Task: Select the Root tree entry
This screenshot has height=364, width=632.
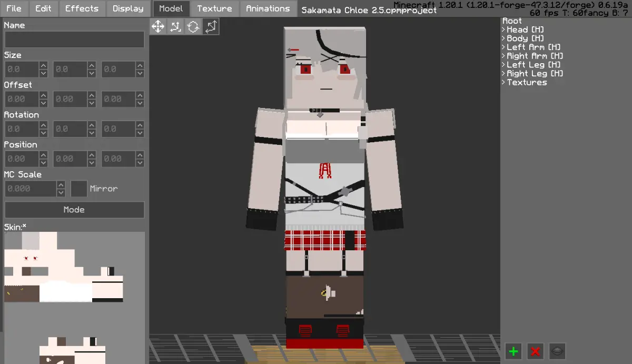Action: [x=512, y=21]
